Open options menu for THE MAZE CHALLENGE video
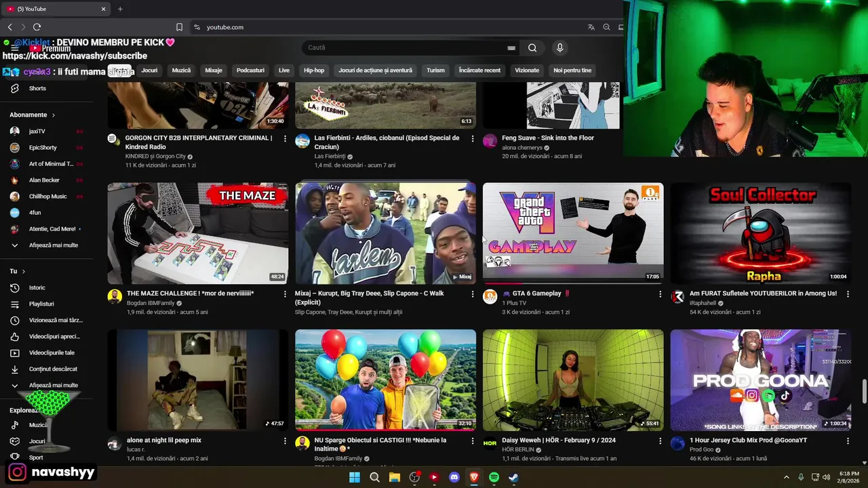868x488 pixels. tap(285, 294)
